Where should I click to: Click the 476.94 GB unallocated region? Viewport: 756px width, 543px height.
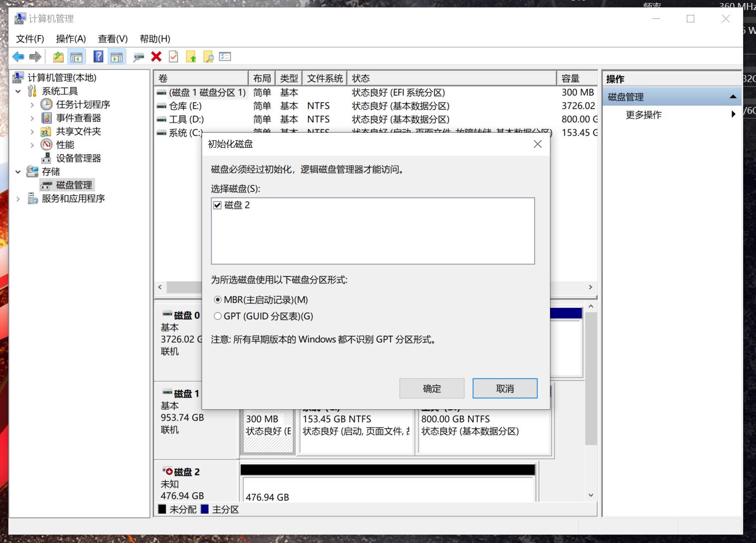point(387,488)
